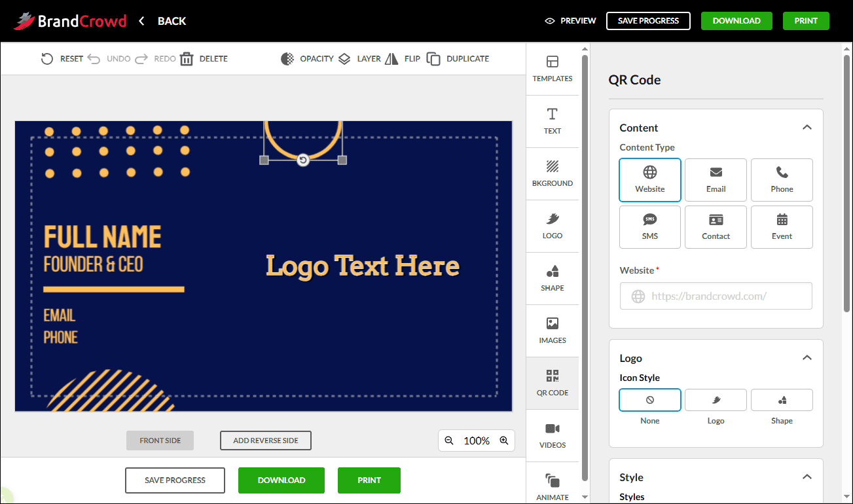Flip the selected element
The image size is (853, 504).
(x=404, y=58)
